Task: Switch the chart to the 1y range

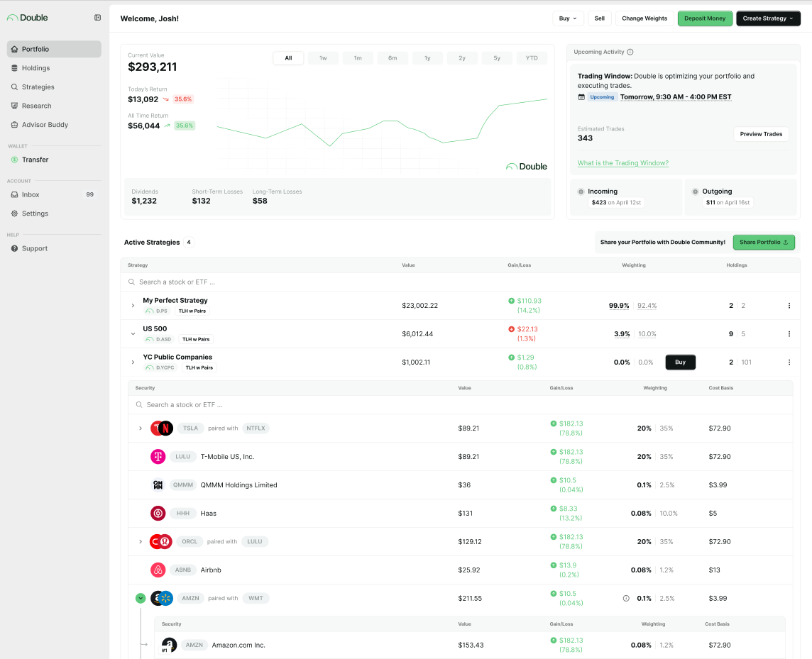Action: (x=427, y=58)
